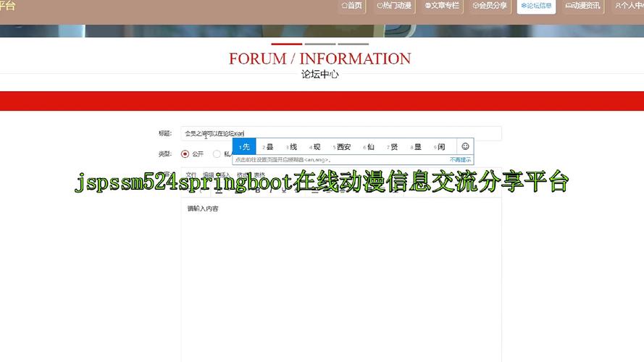Choose IME candidate 9 闲
Viewport: 644px width, 362px height.
tap(440, 147)
